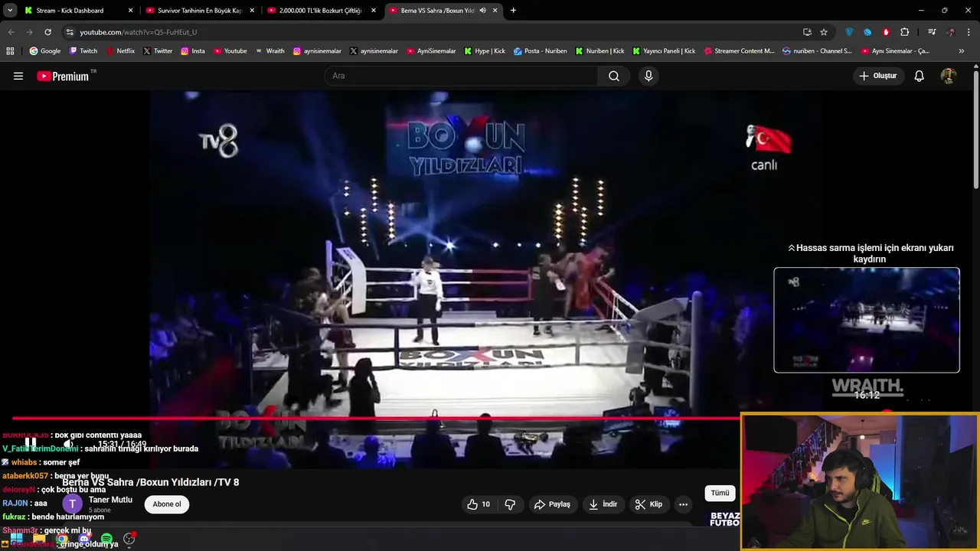
Task: Create a clip with Klip
Action: [x=648, y=504]
